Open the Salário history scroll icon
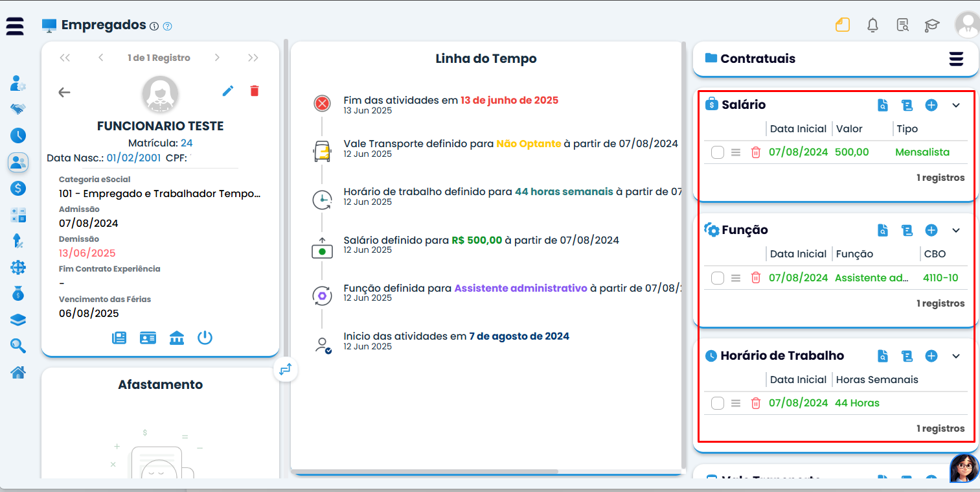Screen dimensions: 980x492 pyautogui.click(x=907, y=105)
